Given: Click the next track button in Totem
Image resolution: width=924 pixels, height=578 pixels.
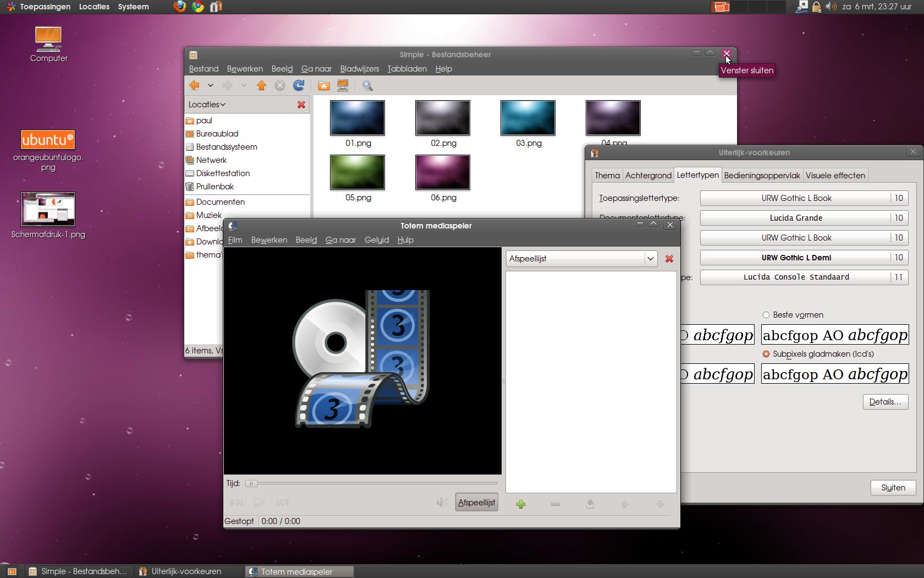Looking at the screenshot, I should point(283,502).
